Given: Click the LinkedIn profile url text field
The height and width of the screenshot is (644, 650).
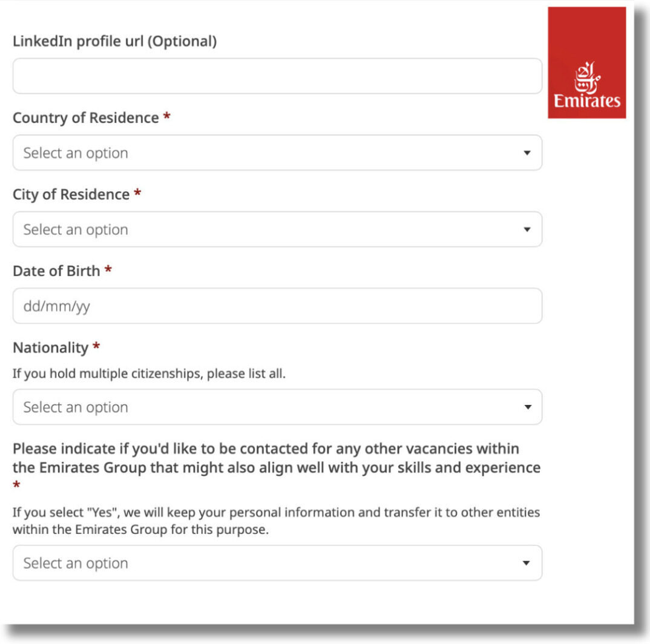Looking at the screenshot, I should pyautogui.click(x=277, y=76).
